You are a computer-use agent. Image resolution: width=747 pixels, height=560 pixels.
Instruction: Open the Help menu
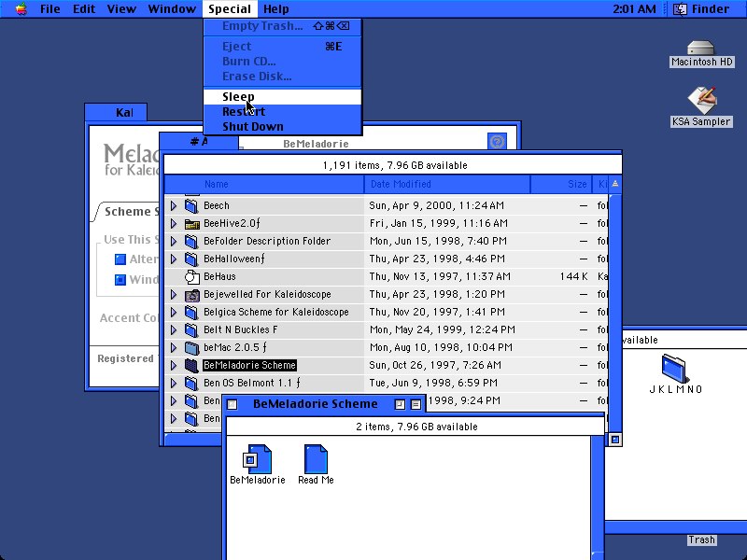coord(275,8)
